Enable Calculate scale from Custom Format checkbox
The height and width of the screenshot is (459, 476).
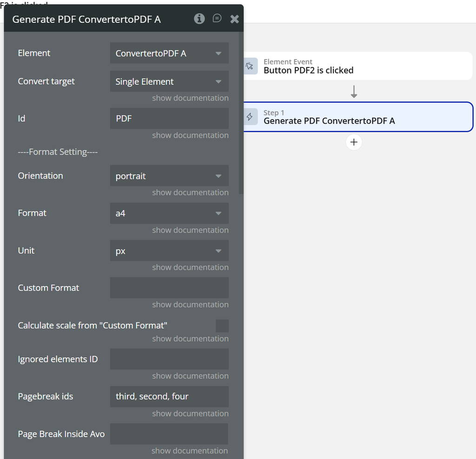tap(222, 326)
